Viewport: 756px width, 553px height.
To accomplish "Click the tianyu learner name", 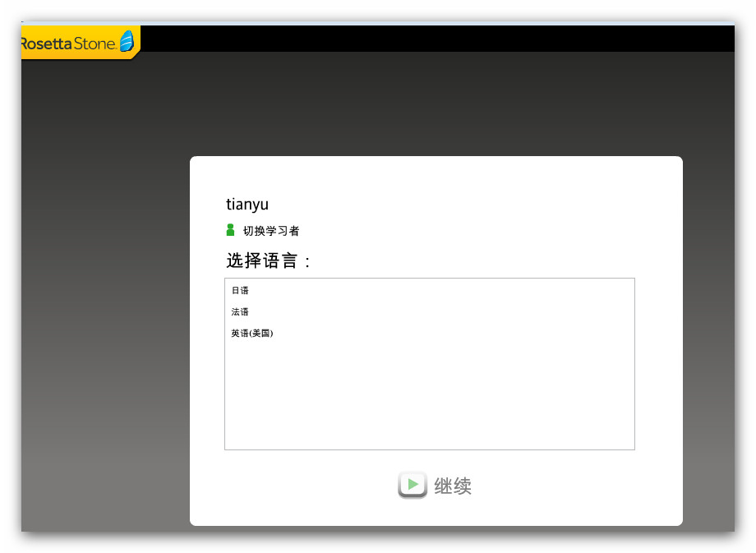I will (x=247, y=205).
